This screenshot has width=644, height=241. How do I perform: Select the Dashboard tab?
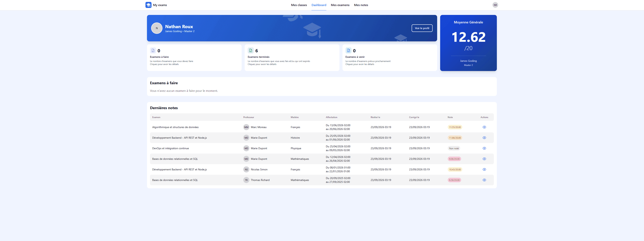pos(319,5)
